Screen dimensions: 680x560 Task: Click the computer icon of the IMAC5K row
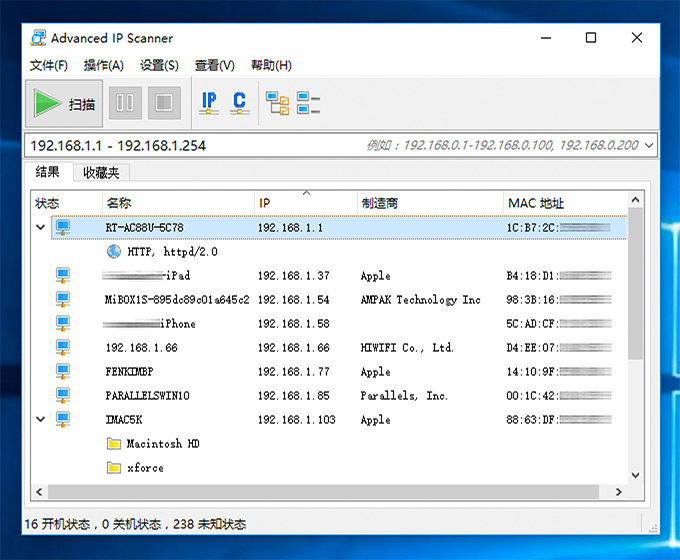(63, 419)
